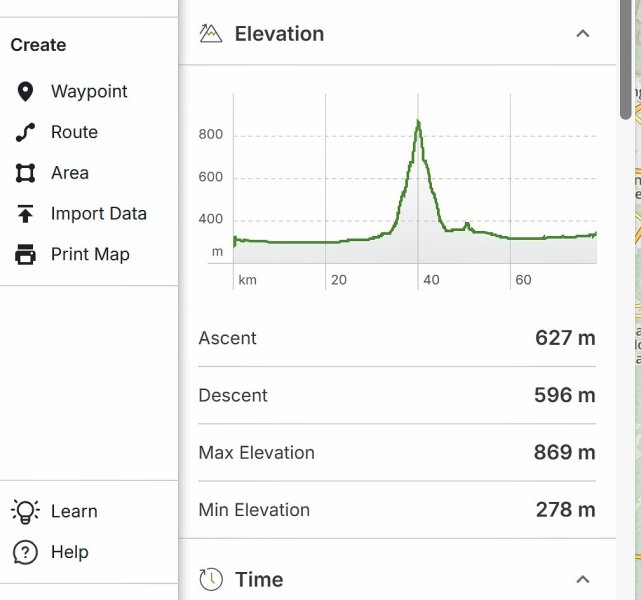
Task: Click the Waypoint pin icon
Action: click(25, 92)
